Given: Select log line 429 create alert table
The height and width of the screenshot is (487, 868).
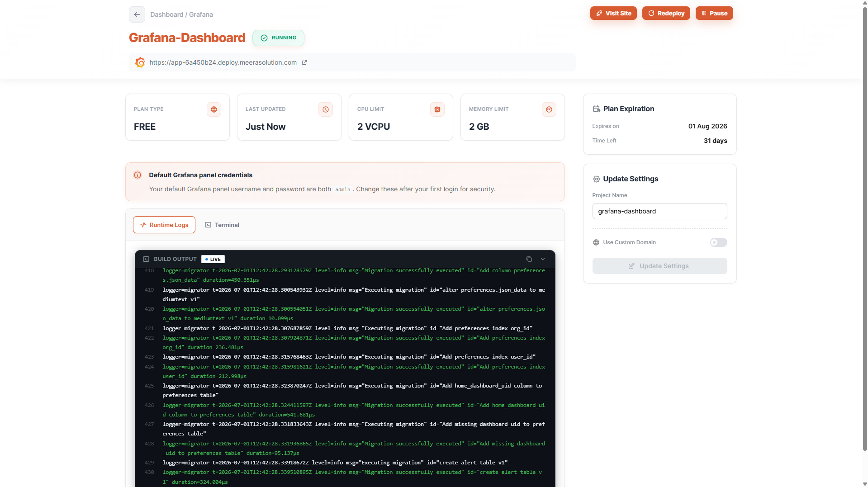Looking at the screenshot, I should pos(335,463).
